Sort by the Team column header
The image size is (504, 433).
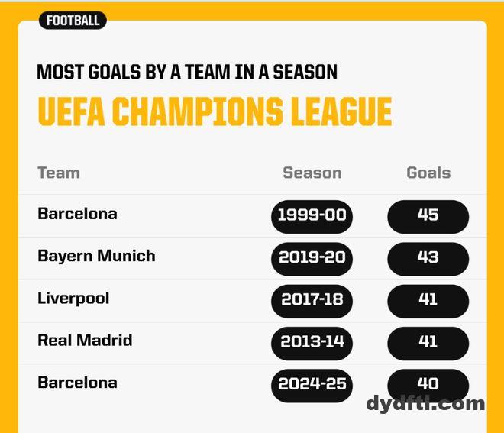pyautogui.click(x=59, y=173)
